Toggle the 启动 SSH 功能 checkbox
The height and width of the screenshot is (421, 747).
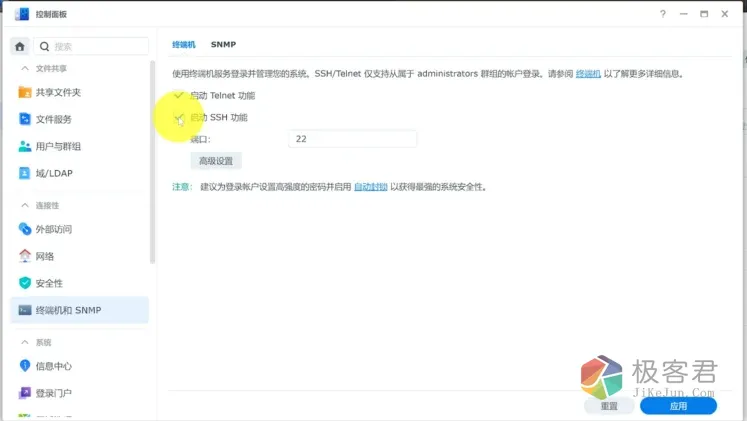[x=179, y=117]
